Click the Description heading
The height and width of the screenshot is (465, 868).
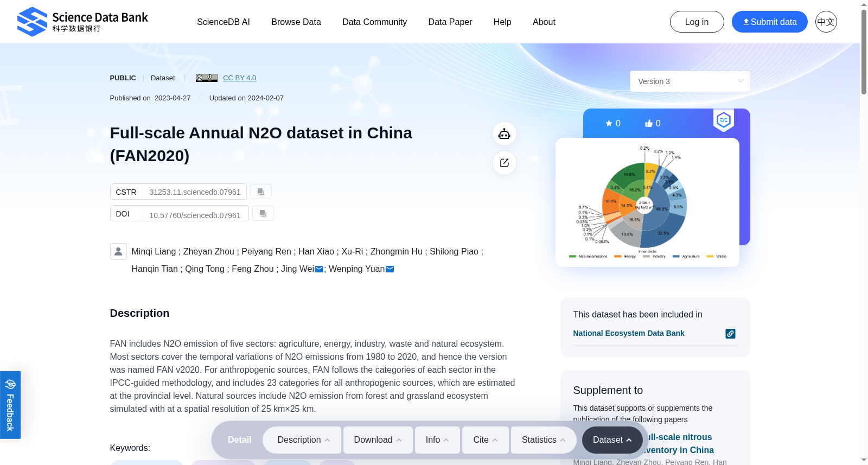139,313
